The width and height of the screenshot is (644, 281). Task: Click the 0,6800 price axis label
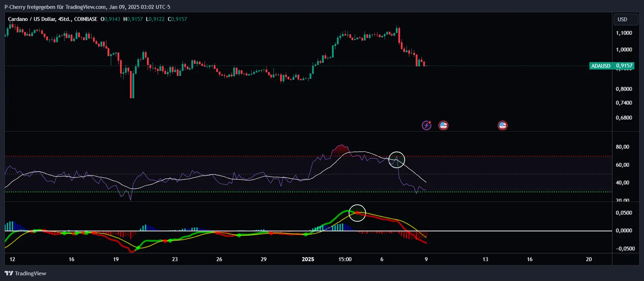click(624, 118)
